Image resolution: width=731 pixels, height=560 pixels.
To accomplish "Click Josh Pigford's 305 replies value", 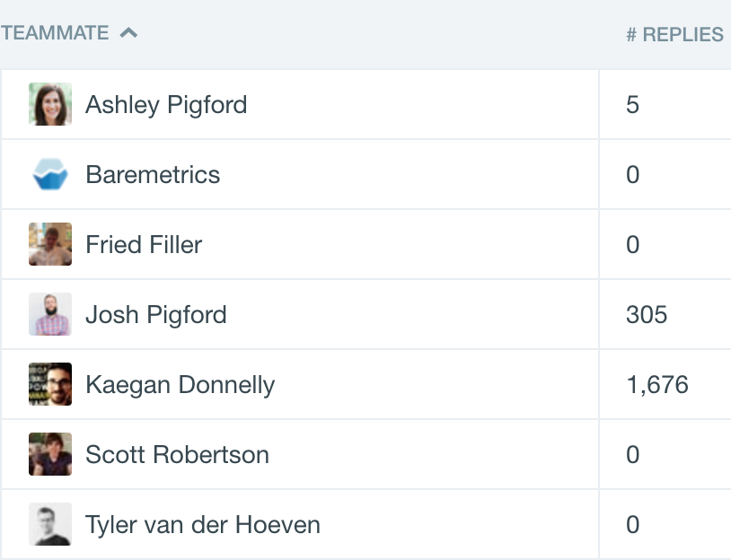I will pyautogui.click(x=647, y=314).
